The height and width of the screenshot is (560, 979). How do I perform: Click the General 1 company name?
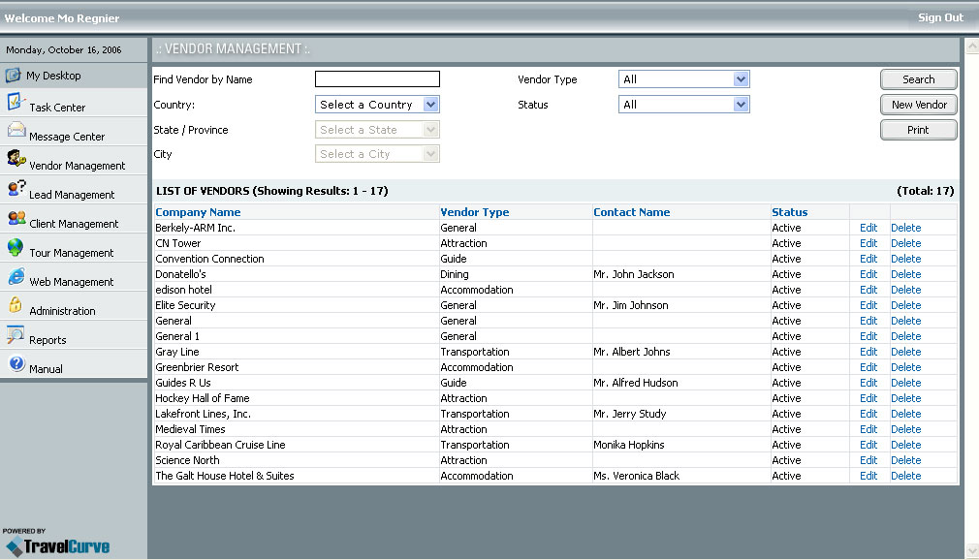[177, 336]
